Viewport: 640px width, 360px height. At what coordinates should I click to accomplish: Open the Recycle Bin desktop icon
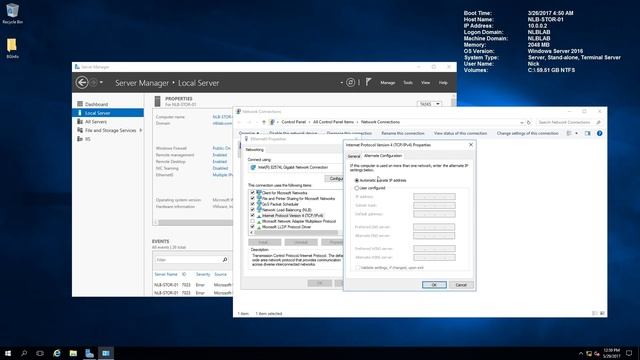pos(12,13)
